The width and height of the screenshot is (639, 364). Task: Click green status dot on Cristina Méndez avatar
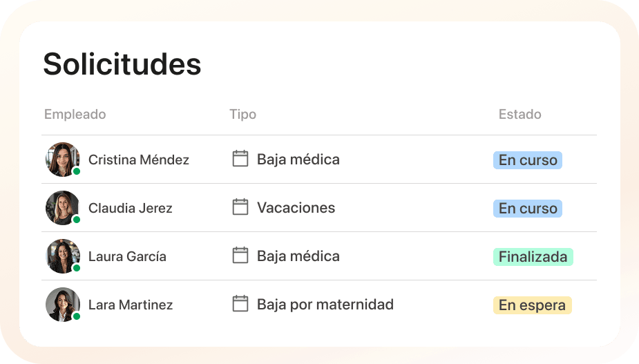pos(76,171)
